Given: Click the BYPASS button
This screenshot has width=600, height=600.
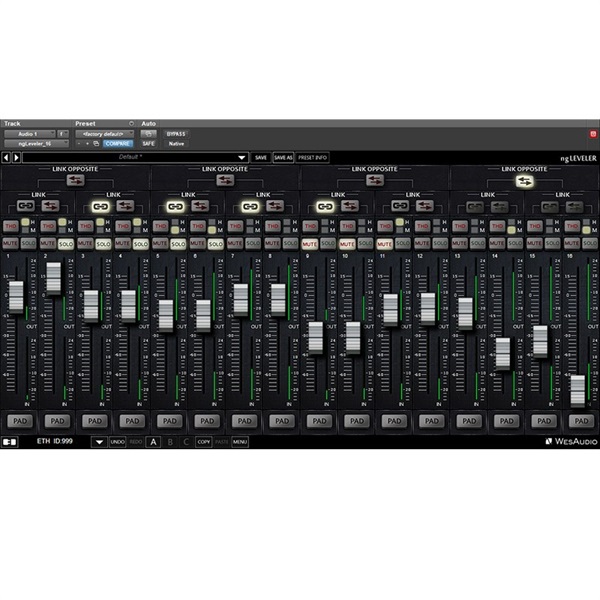Looking at the screenshot, I should tap(176, 133).
